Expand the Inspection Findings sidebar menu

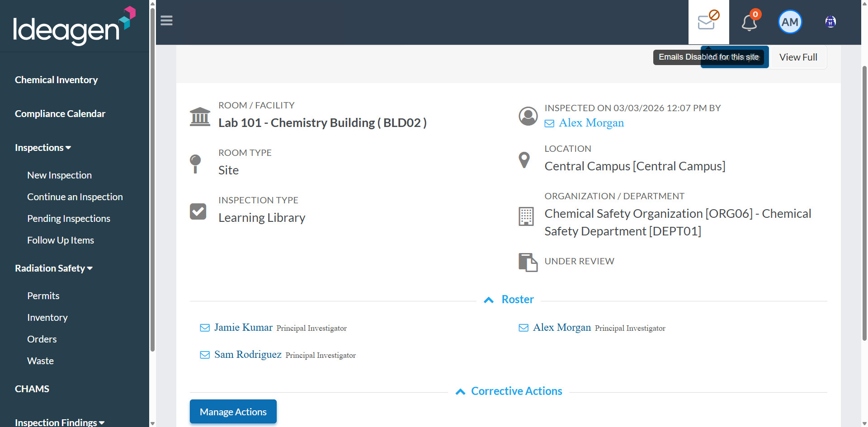point(60,422)
